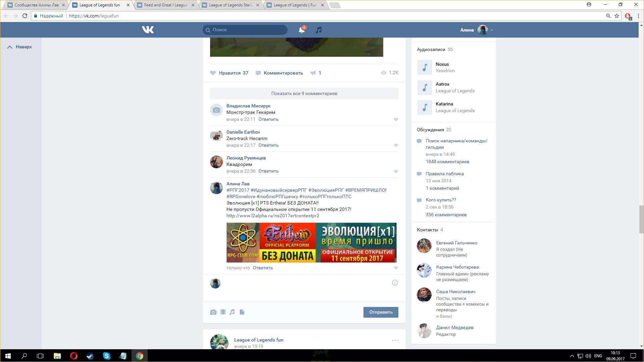Show hidden system tray icons
The height and width of the screenshot is (362, 644).
coord(572,356)
